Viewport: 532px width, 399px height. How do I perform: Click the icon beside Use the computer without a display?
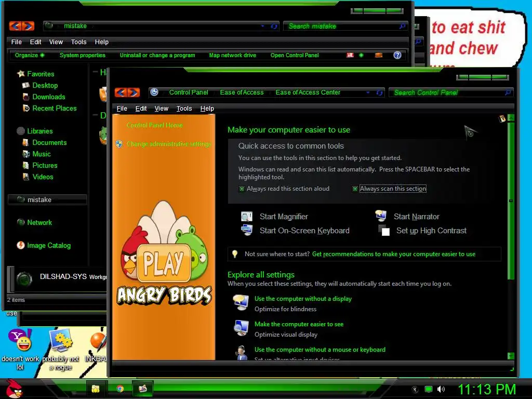pyautogui.click(x=241, y=303)
